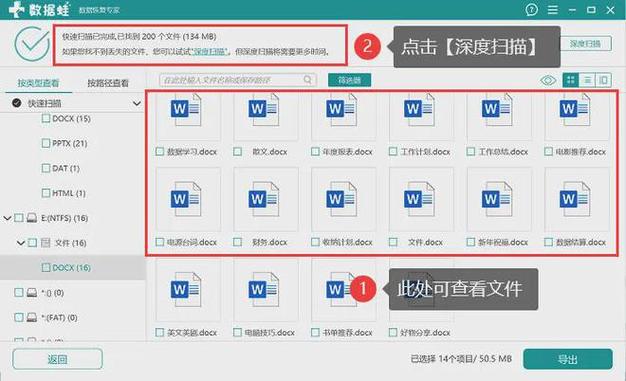The height and width of the screenshot is (381, 626).
Task: Switch to list view layout
Action: 587,80
